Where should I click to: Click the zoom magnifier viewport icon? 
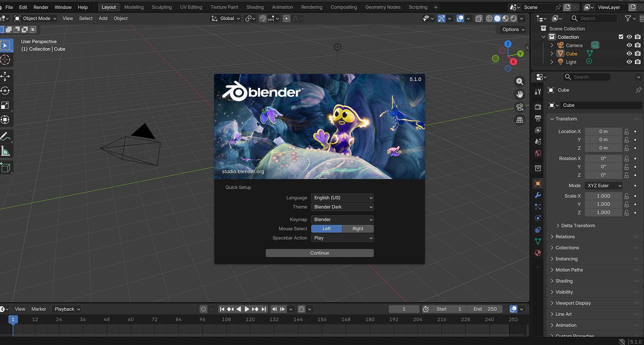[x=520, y=81]
